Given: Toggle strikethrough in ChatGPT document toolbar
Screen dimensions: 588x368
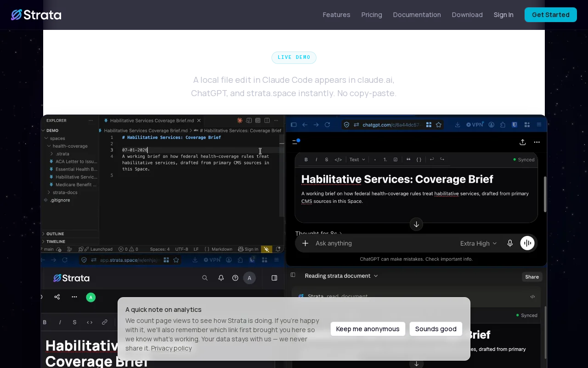Looking at the screenshot, I should (327, 160).
